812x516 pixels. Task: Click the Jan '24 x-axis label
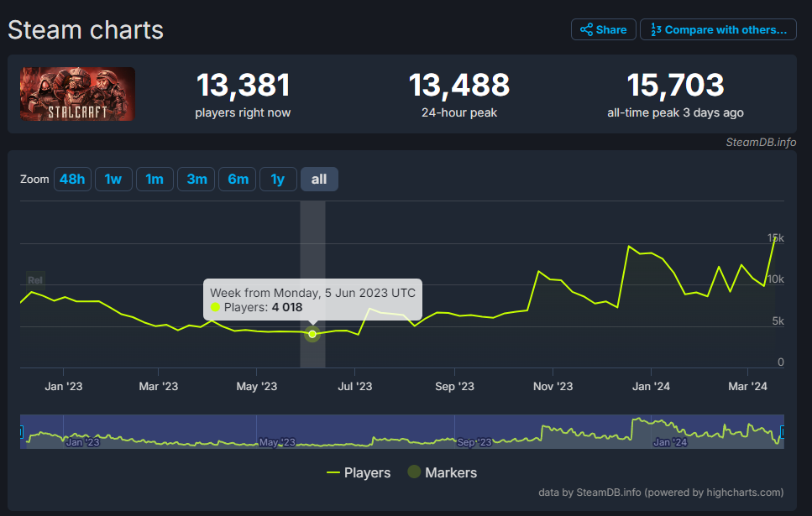(x=651, y=387)
